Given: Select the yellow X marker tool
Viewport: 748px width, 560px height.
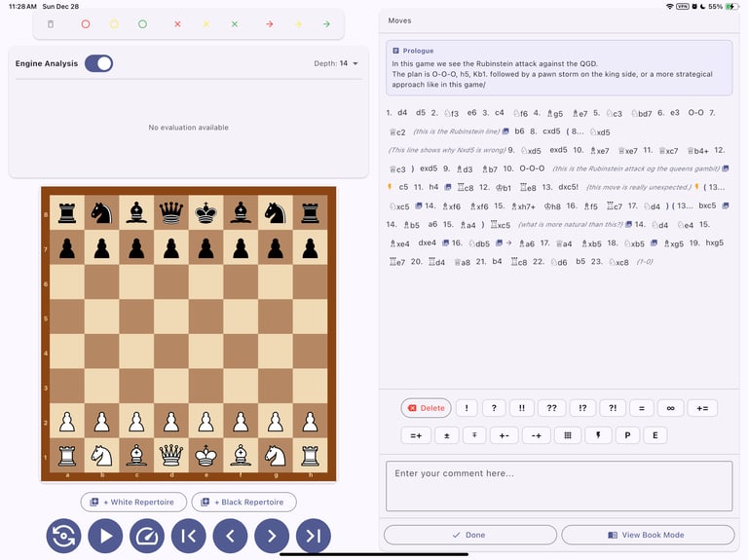Looking at the screenshot, I should [206, 23].
